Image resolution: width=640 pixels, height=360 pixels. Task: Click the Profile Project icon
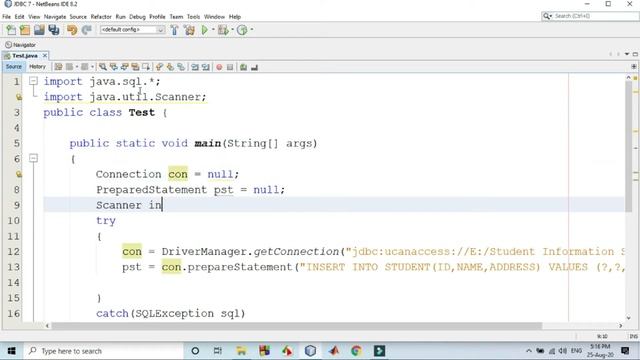242,30
